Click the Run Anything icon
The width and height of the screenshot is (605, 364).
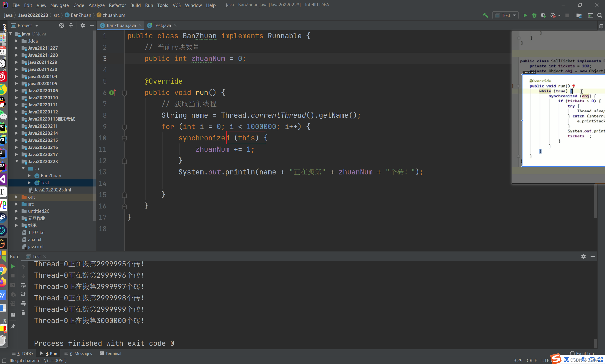click(591, 15)
